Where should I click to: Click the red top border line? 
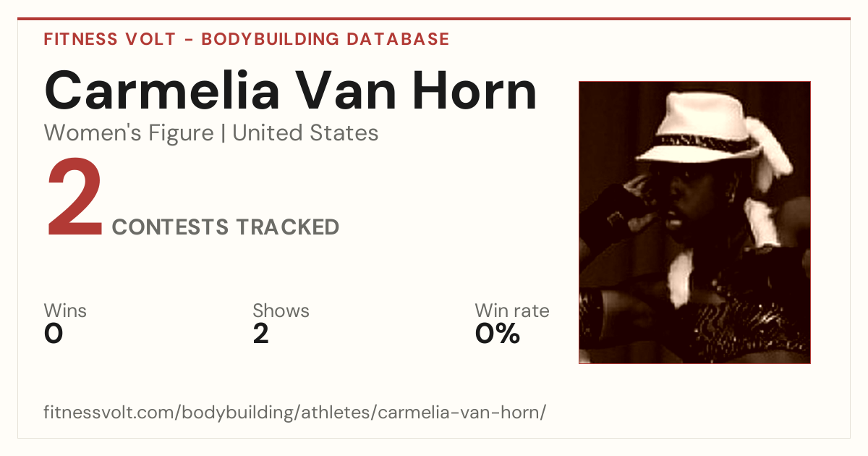(x=434, y=19)
